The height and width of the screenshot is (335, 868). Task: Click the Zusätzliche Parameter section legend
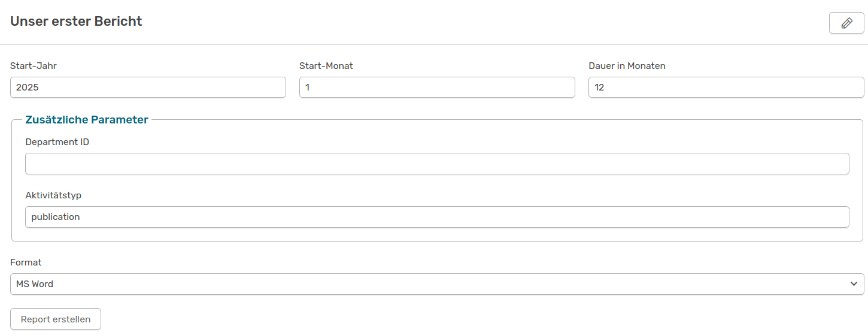pos(87,120)
